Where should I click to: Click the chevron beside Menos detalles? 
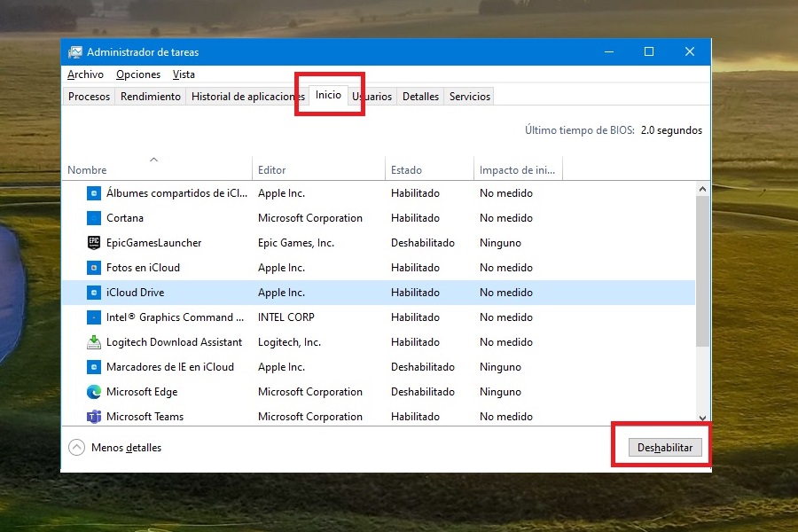pyautogui.click(x=77, y=448)
